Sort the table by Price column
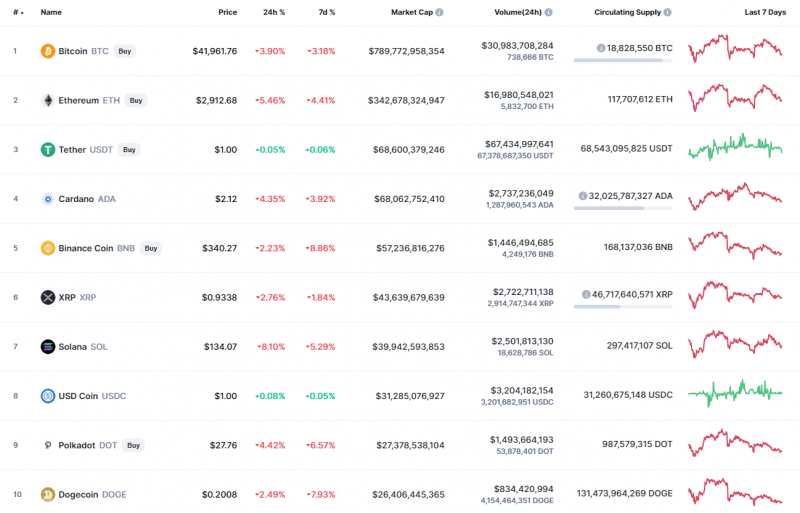 pos(228,12)
